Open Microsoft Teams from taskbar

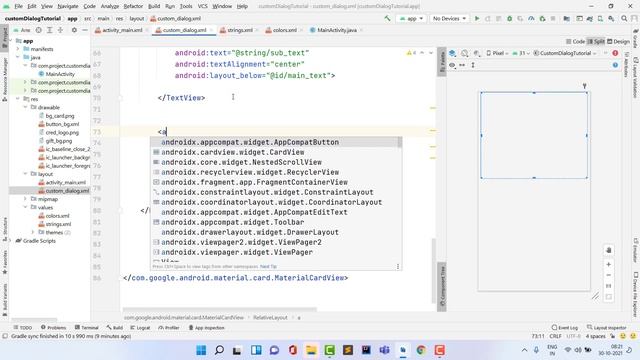tap(384, 350)
